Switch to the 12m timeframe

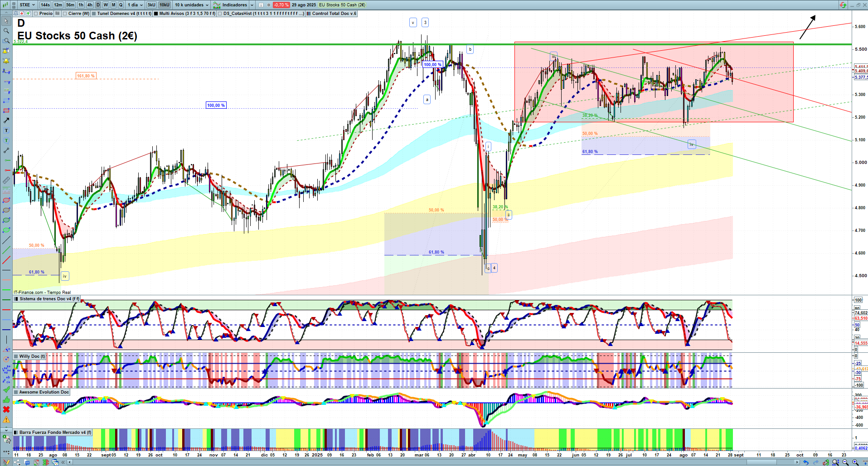tap(58, 5)
